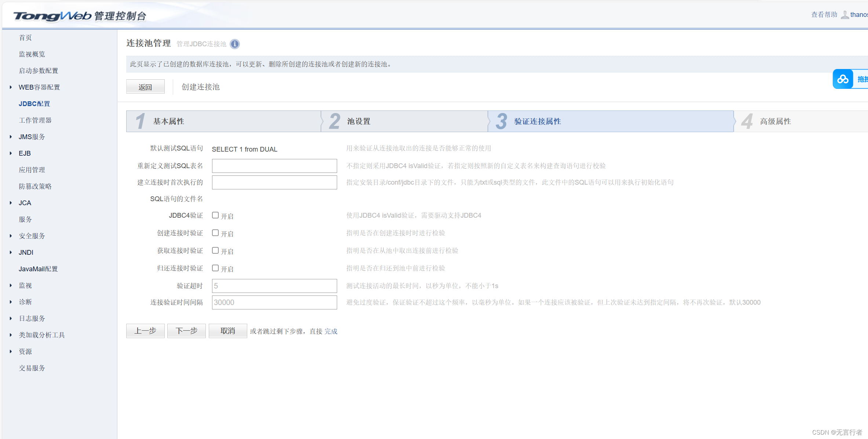Check the 创建连接时验证 开启 box
The width and height of the screenshot is (868, 439).
[x=215, y=233]
